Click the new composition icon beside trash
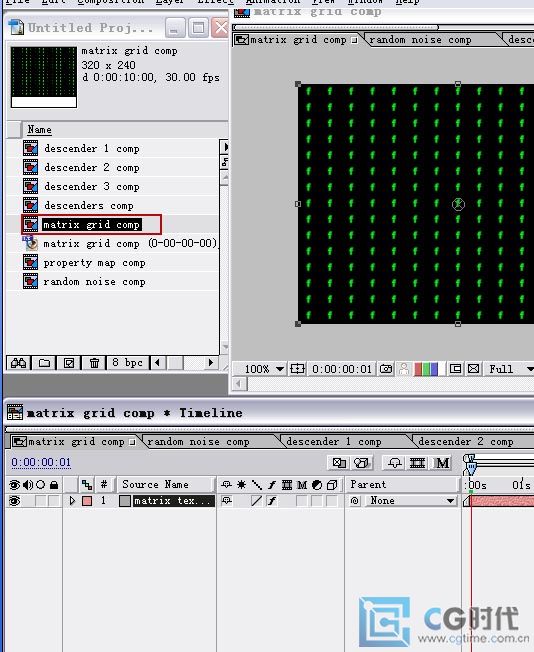 (x=69, y=363)
